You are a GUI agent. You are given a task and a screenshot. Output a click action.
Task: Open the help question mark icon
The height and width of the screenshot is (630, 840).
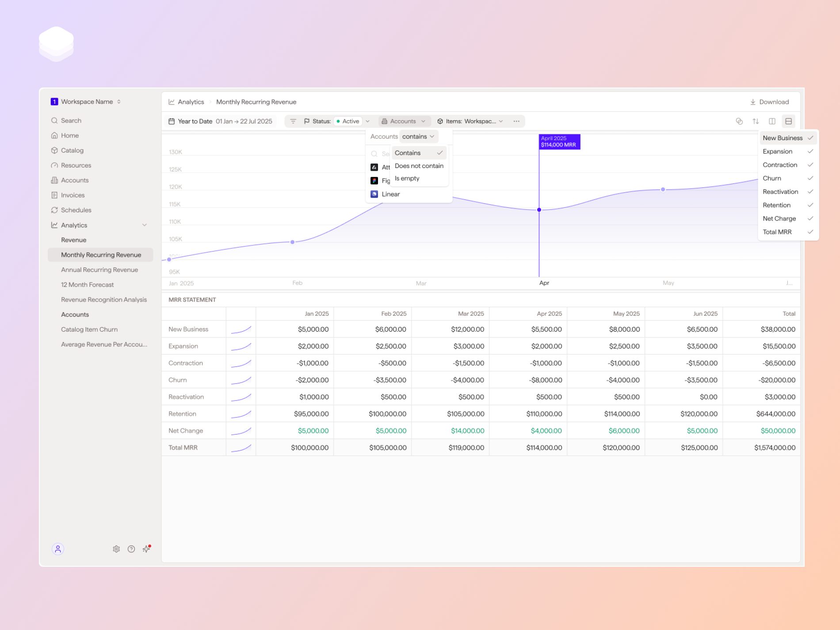131,549
